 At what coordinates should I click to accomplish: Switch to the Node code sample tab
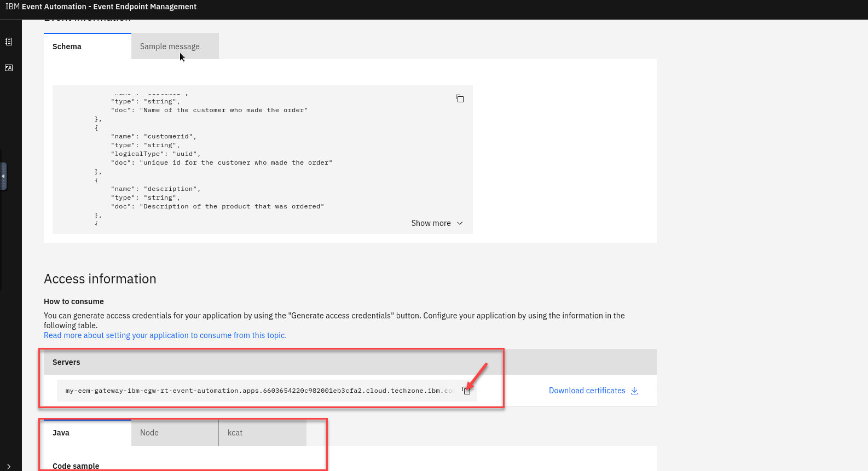tap(149, 433)
